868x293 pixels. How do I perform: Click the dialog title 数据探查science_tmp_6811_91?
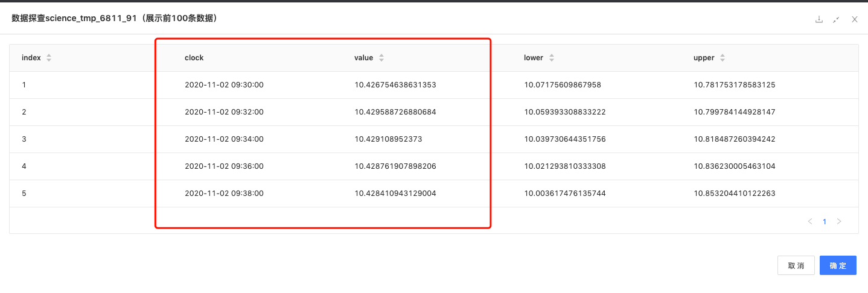coord(115,19)
